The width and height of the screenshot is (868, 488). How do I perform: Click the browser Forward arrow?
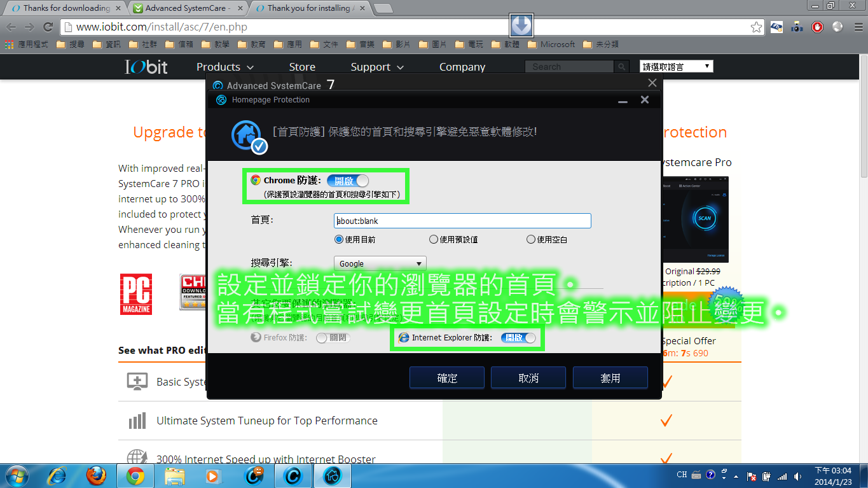[29, 27]
